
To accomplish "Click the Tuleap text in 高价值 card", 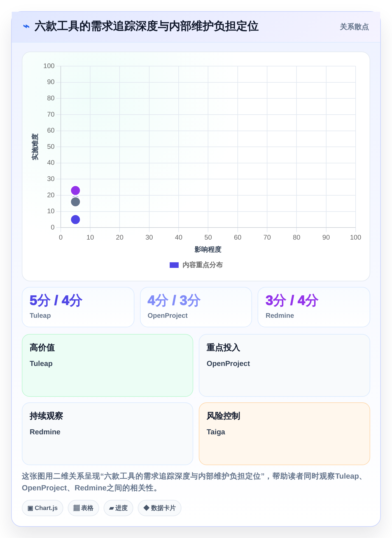I will (x=41, y=363).
